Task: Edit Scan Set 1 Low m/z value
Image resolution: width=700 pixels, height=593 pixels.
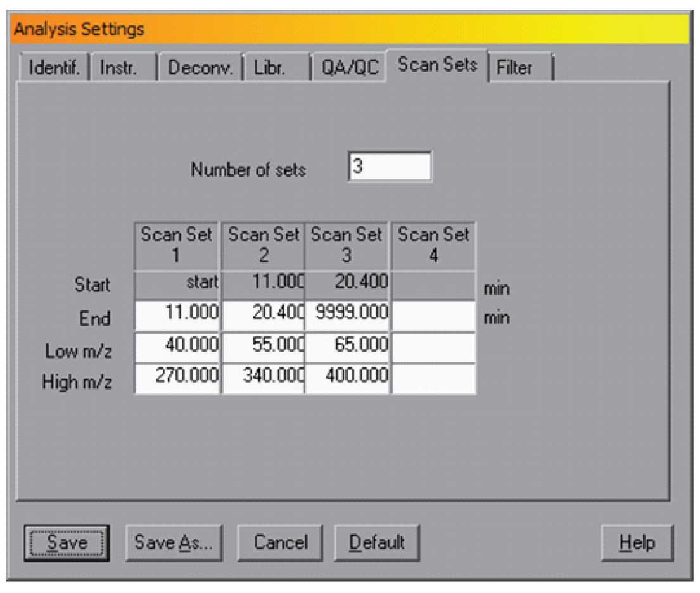Action: [x=178, y=347]
